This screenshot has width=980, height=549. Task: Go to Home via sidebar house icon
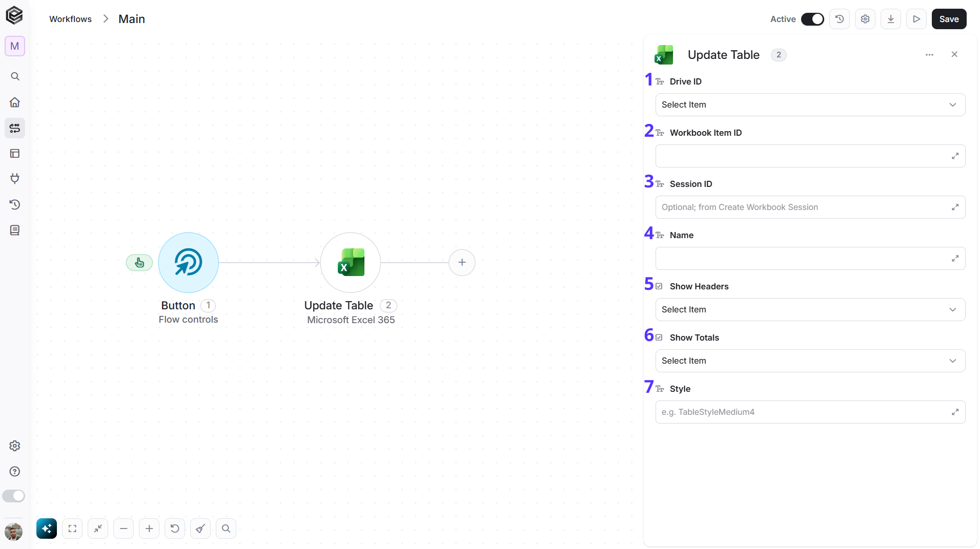15,102
